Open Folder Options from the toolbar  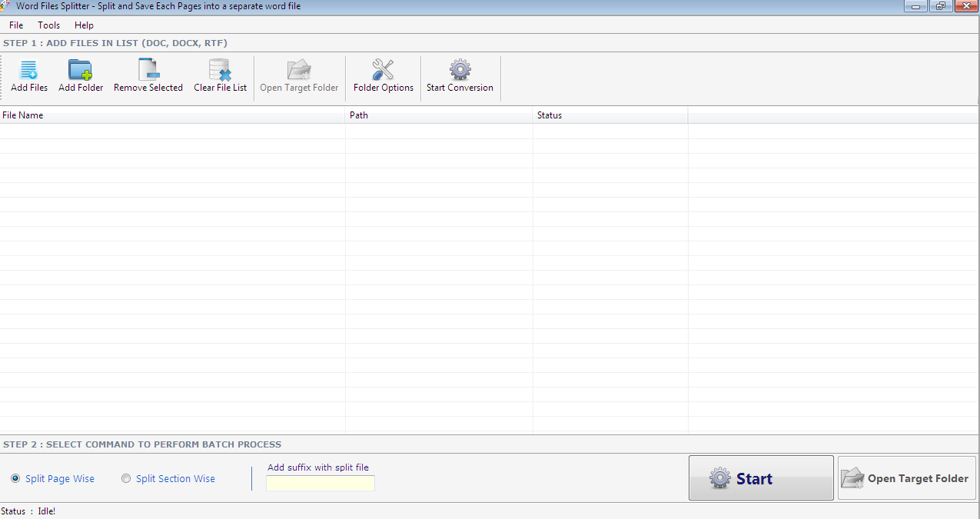[383, 75]
